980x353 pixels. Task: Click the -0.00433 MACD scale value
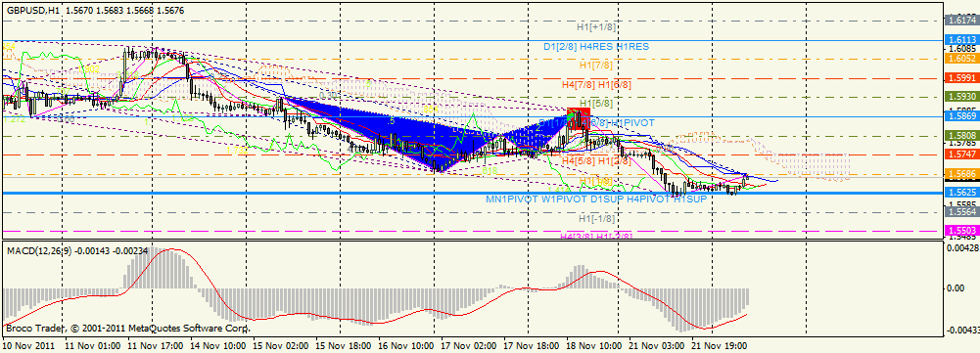click(x=963, y=330)
